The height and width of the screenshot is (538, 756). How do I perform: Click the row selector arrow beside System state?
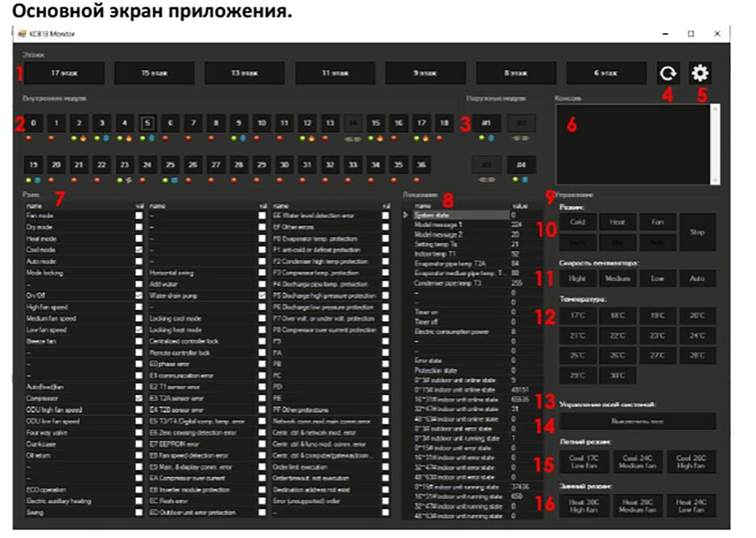pyautogui.click(x=406, y=215)
